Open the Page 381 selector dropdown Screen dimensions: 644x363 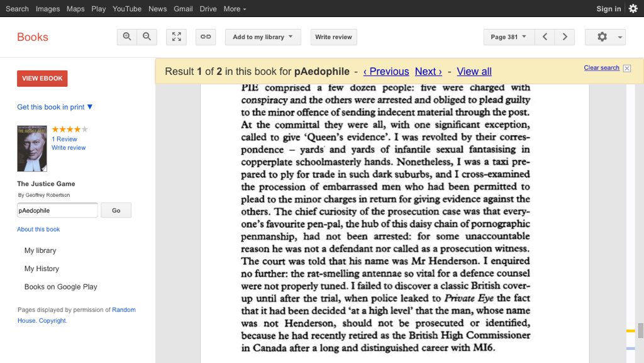coord(509,37)
